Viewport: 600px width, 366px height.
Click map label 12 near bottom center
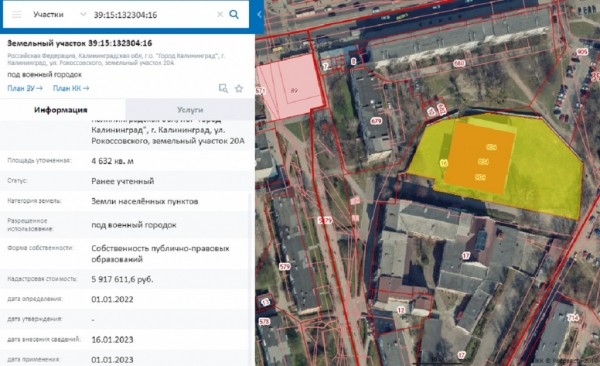[401, 310]
